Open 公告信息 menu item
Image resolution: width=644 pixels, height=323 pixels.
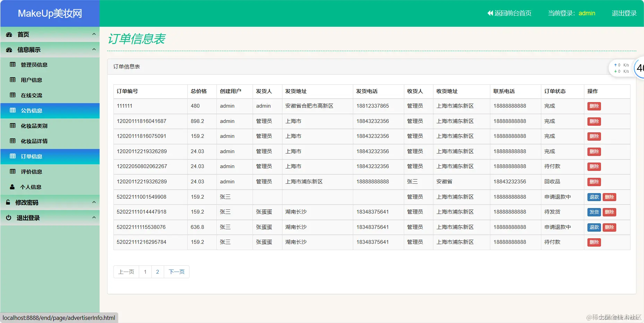coord(50,110)
